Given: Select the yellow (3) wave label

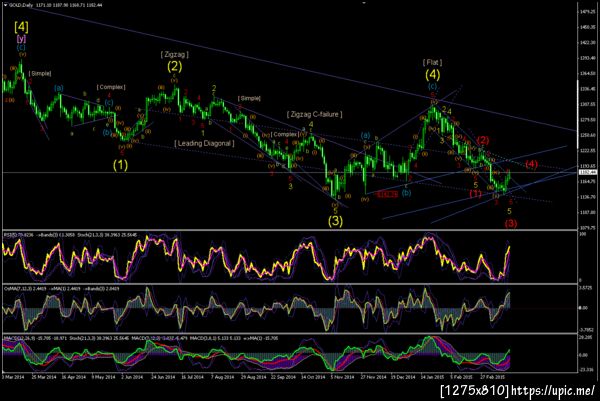Looking at the screenshot, I should pos(335,221).
